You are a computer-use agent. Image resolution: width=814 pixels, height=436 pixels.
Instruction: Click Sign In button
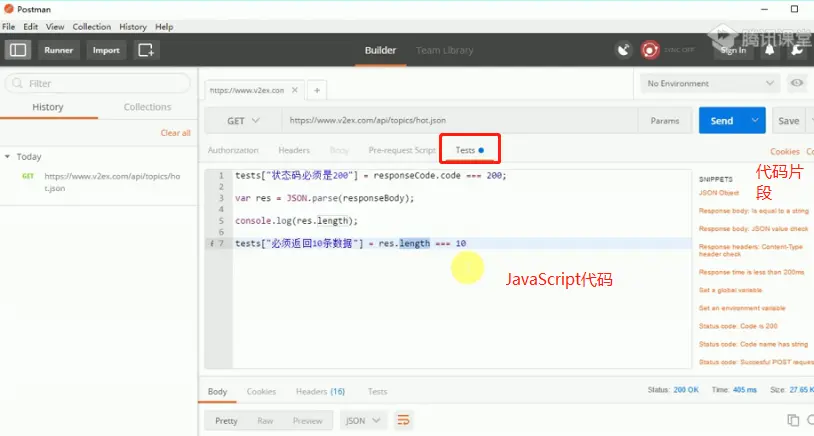pyautogui.click(x=733, y=50)
